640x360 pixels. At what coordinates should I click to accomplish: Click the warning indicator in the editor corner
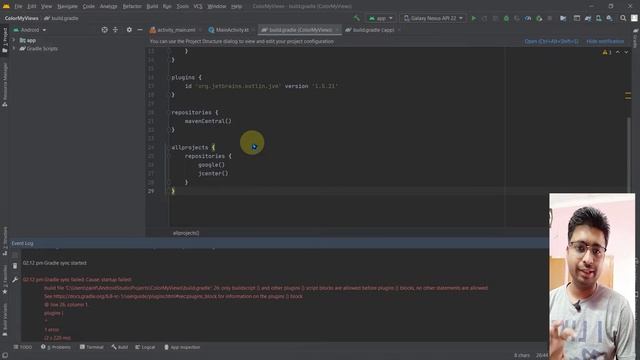coord(607,52)
